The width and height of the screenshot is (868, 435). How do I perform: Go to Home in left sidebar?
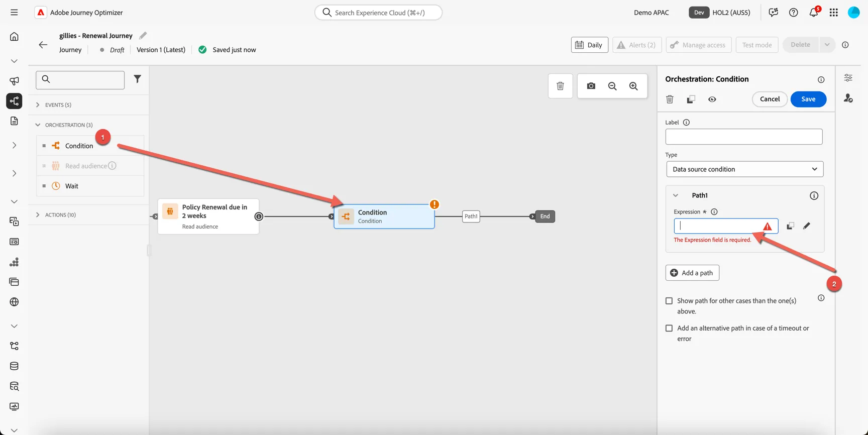click(x=14, y=37)
